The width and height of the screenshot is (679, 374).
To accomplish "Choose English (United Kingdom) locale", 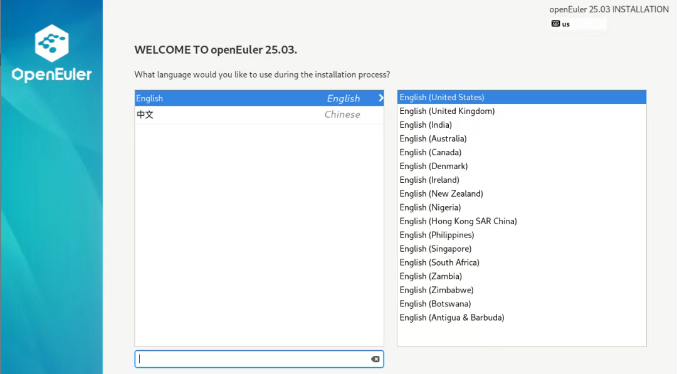I will click(521, 111).
